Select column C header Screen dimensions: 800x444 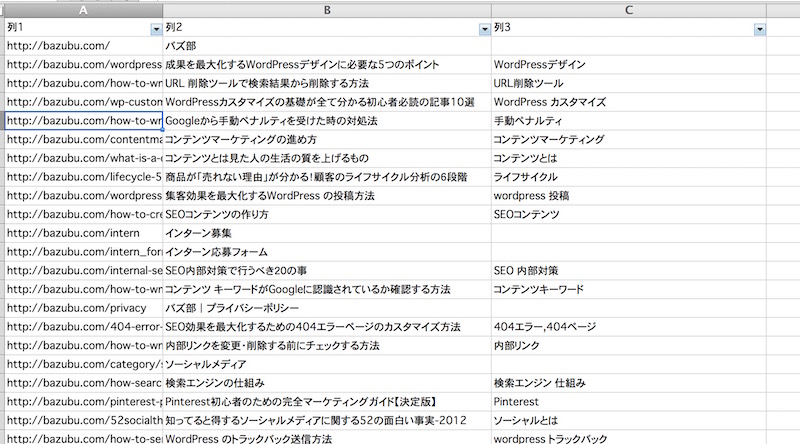click(x=628, y=9)
